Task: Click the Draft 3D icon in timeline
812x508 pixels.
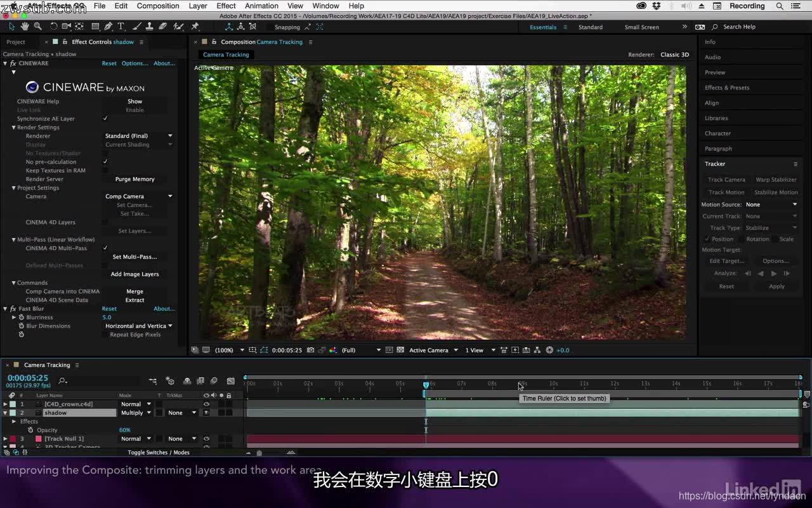Action: pyautogui.click(x=170, y=381)
